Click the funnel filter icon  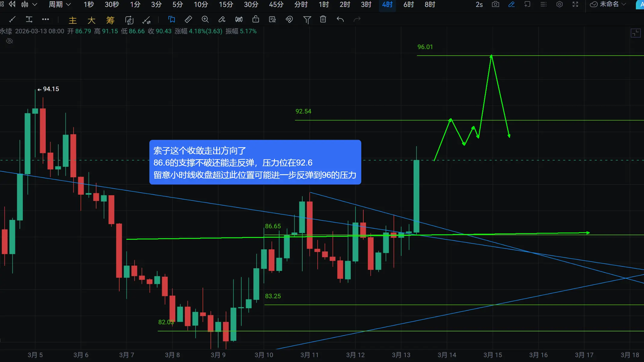click(x=307, y=20)
